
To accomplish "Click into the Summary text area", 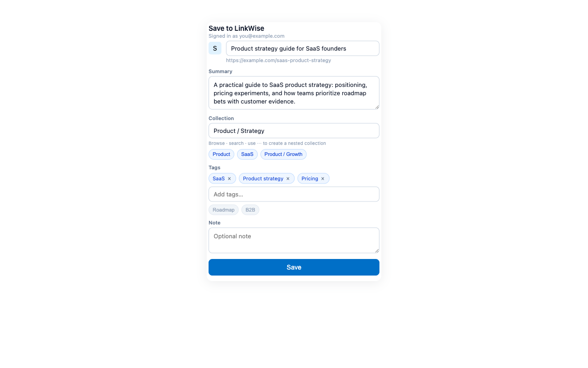I will tap(294, 93).
